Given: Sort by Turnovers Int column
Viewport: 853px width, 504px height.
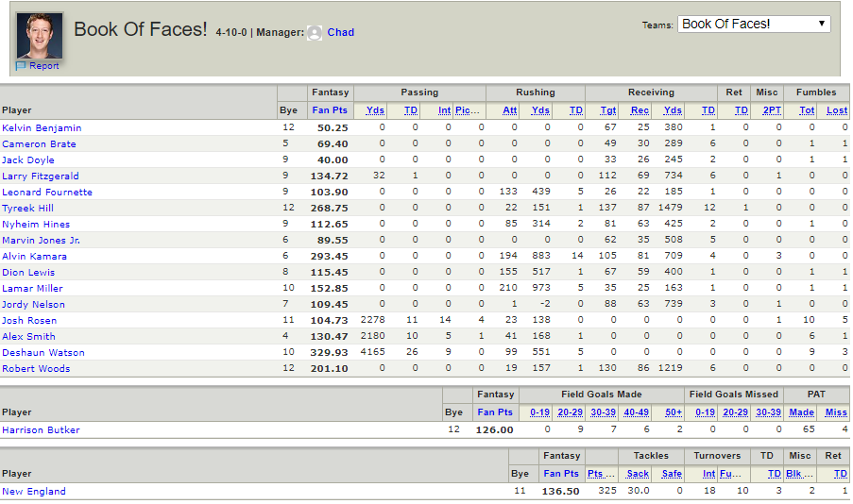Looking at the screenshot, I should tap(708, 474).
